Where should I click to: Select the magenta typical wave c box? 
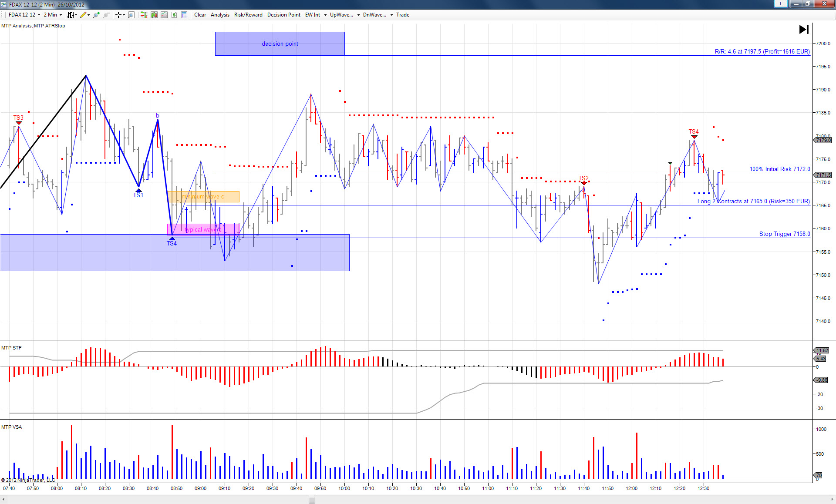[x=203, y=229]
